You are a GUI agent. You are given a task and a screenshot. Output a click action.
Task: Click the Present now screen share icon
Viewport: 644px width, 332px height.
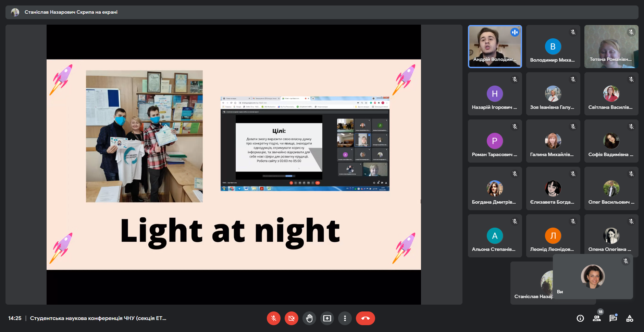coord(327,318)
